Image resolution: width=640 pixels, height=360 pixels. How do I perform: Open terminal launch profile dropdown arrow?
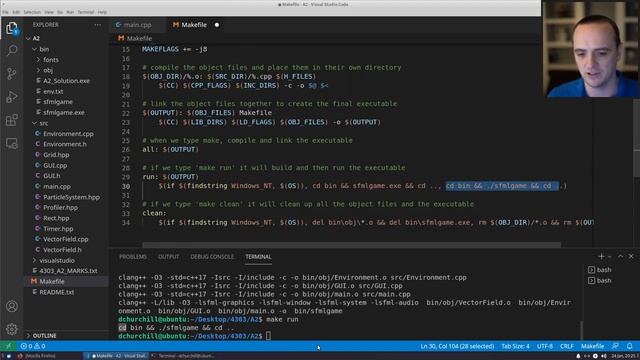pyautogui.click(x=610, y=257)
